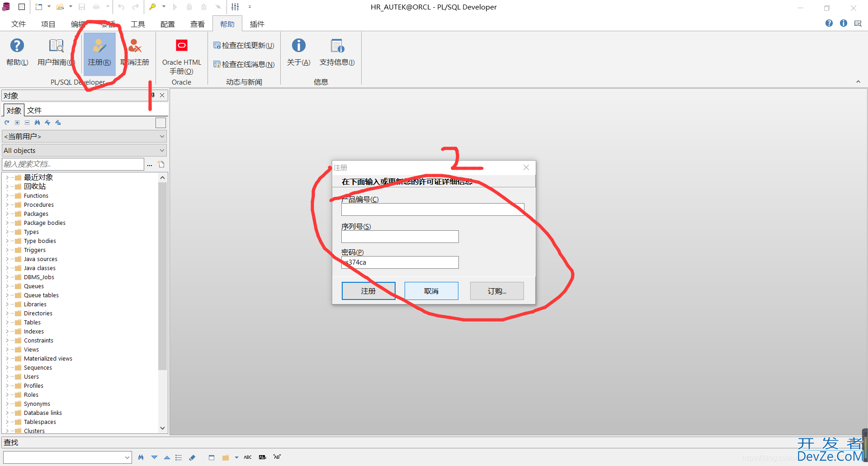Close the 注册 dialog
This screenshot has height=466, width=868.
tap(526, 167)
